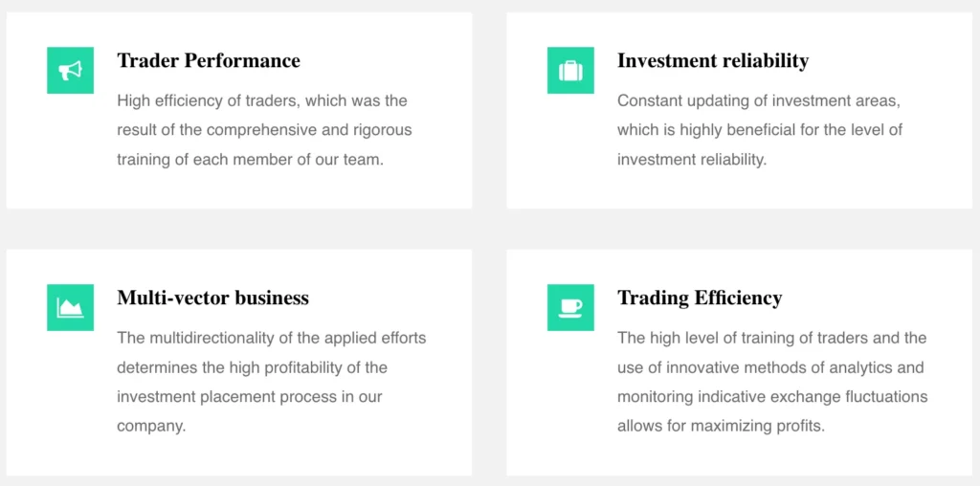Image resolution: width=980 pixels, height=486 pixels.
Task: Select the Trading Efficiency heading
Action: point(699,298)
